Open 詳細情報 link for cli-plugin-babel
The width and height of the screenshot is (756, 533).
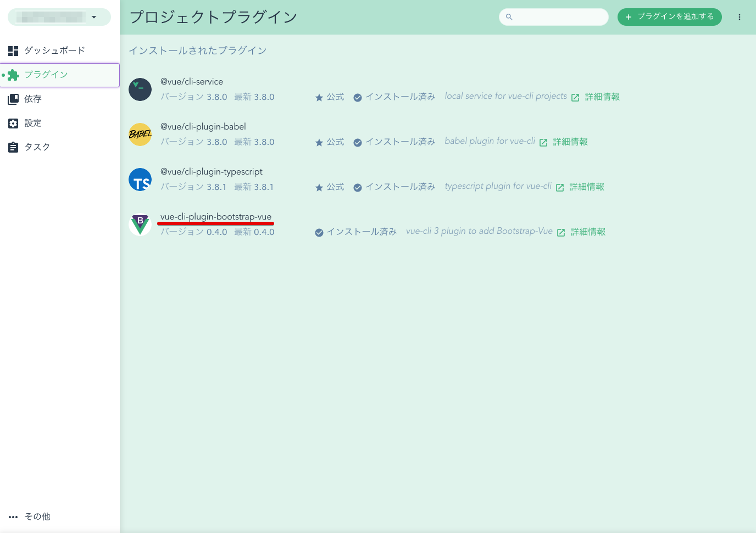(570, 142)
